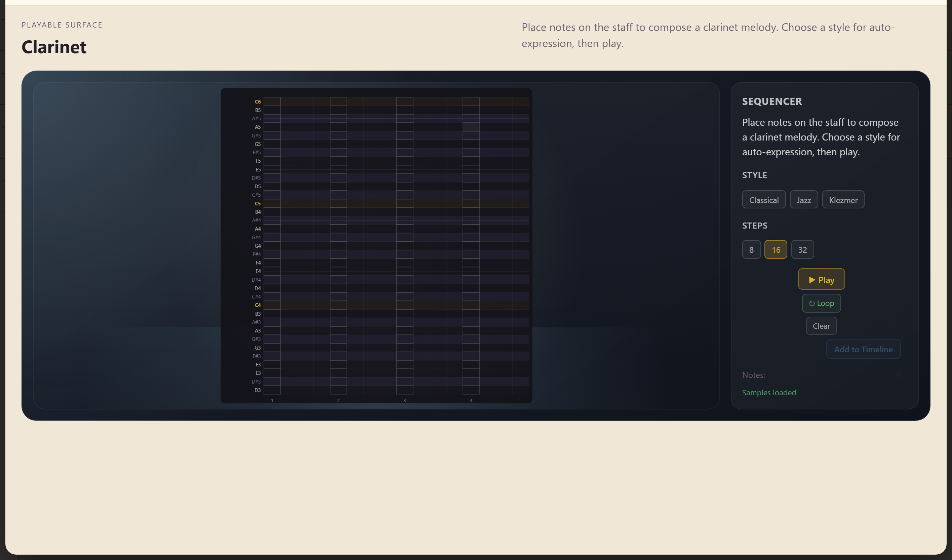Place a note on A5 at beat 4
952x560 pixels.
tap(471, 127)
